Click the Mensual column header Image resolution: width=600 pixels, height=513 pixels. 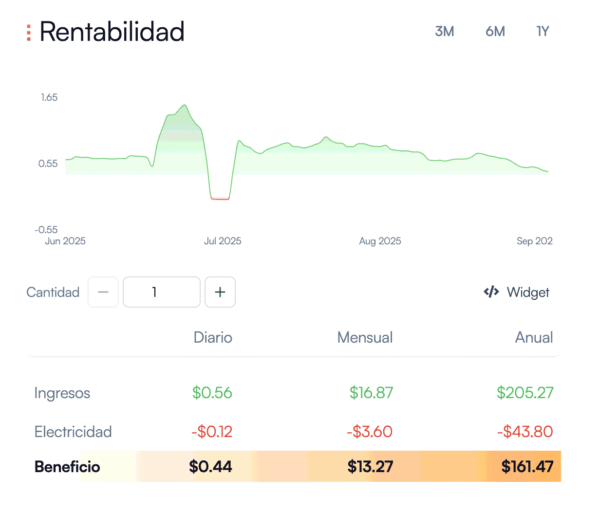click(365, 337)
